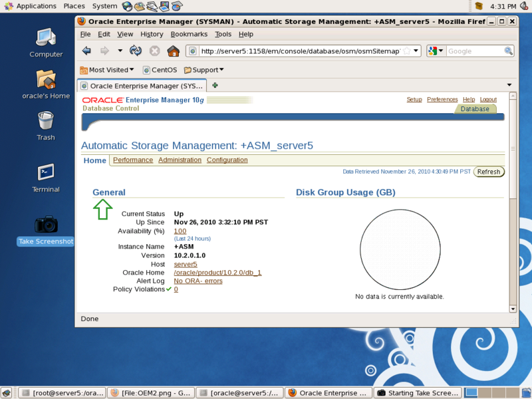This screenshot has height=399, width=532.
Task: Launch Terminal desktop icon
Action: point(46,178)
